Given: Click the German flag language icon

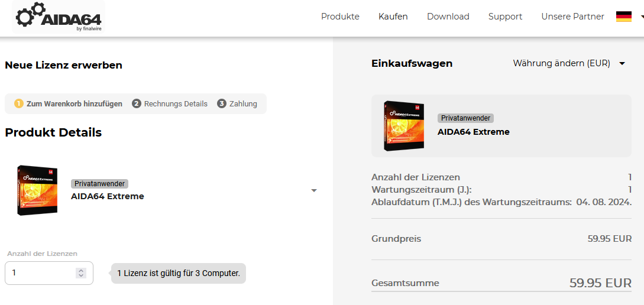Looking at the screenshot, I should 623,17.
